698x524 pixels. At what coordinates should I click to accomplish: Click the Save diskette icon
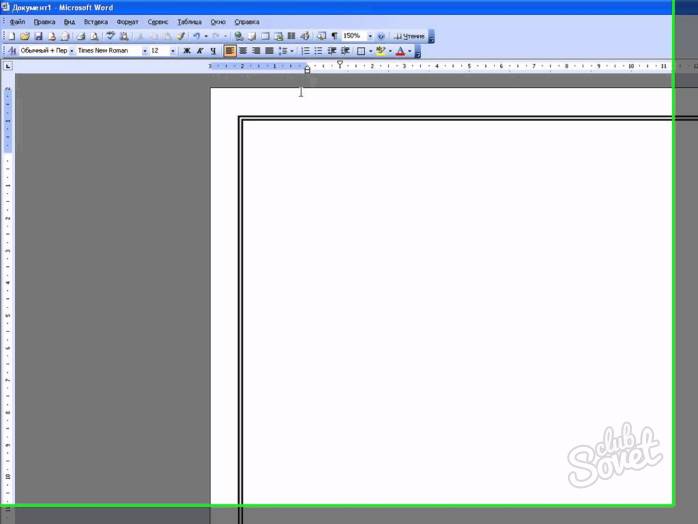tap(38, 36)
